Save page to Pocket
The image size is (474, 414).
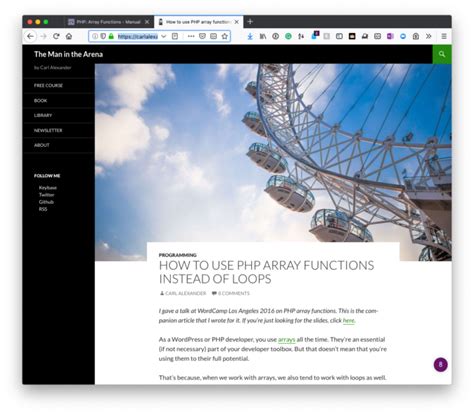202,36
